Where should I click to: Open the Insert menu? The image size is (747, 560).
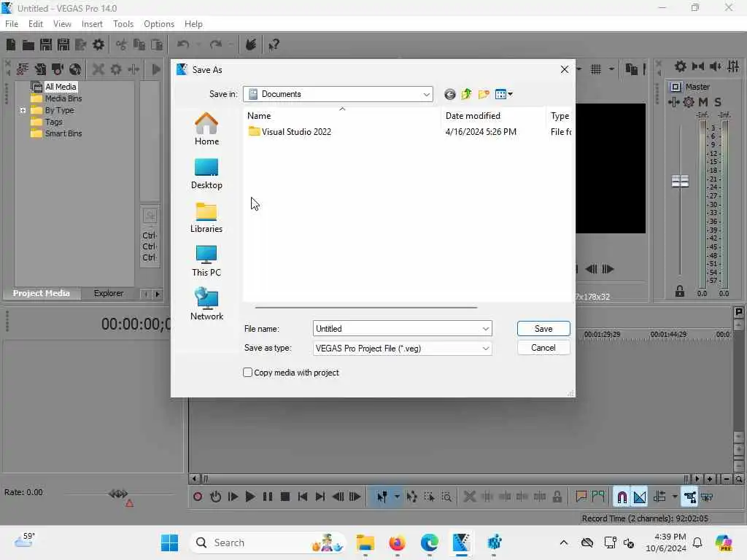92,24
